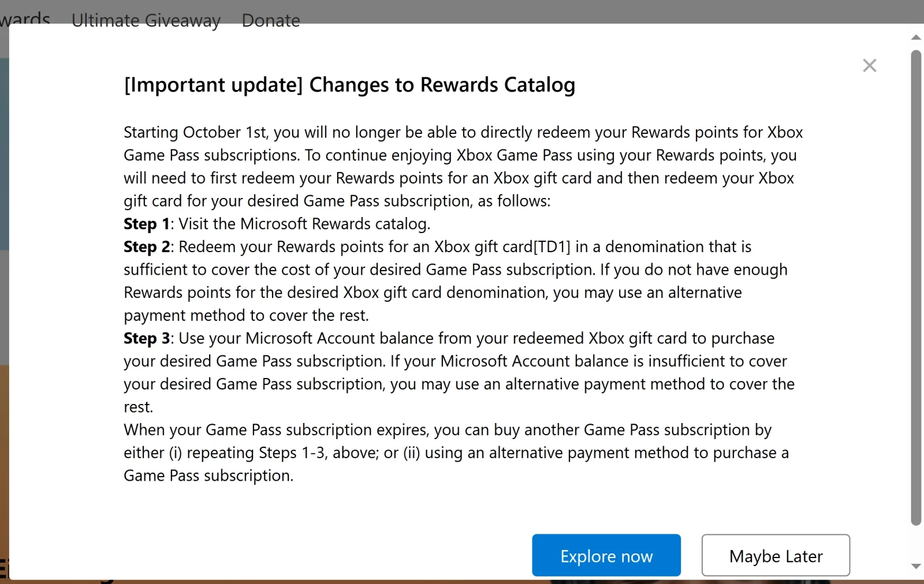Close the Rewards Catalog update dialog
924x584 pixels.
pos(869,66)
